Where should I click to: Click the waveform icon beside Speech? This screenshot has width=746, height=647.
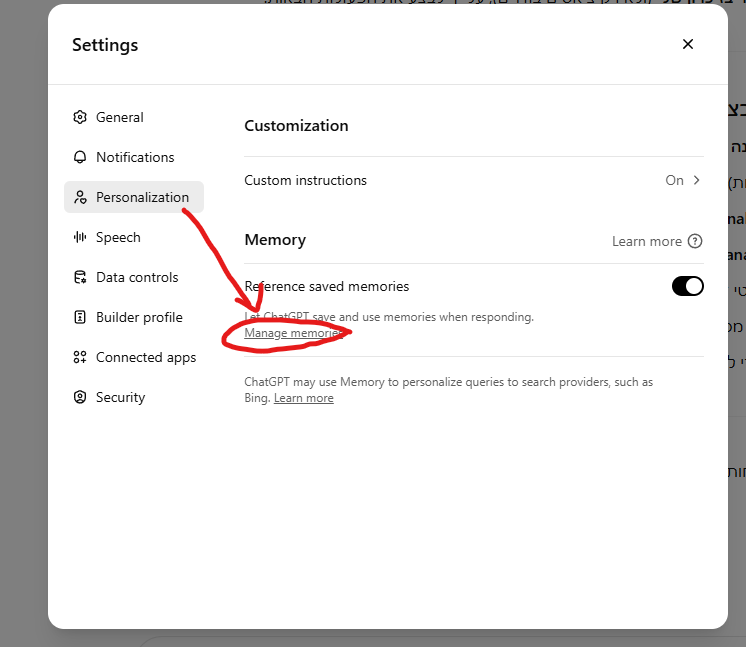click(80, 237)
